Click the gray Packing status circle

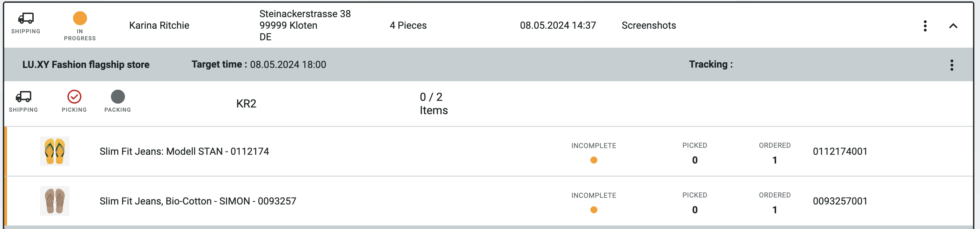click(118, 97)
